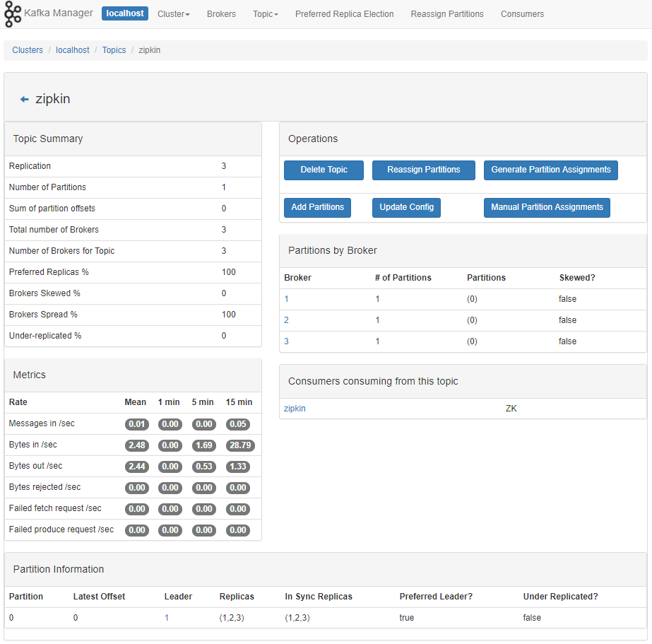
Task: Click the Messages in /sec row label
Action: click(42, 424)
